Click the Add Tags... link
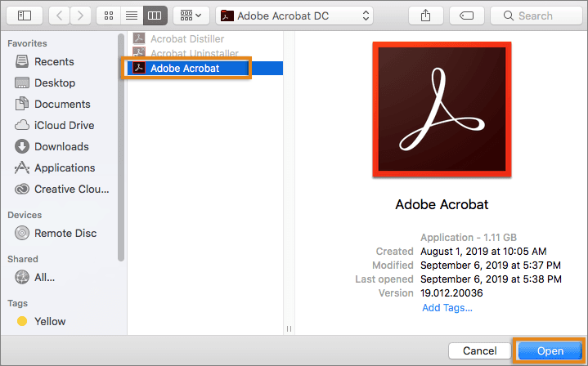 (x=447, y=307)
